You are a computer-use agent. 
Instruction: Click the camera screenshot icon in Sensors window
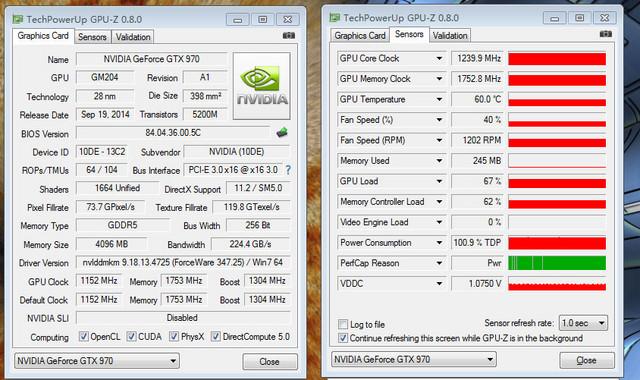(x=606, y=34)
